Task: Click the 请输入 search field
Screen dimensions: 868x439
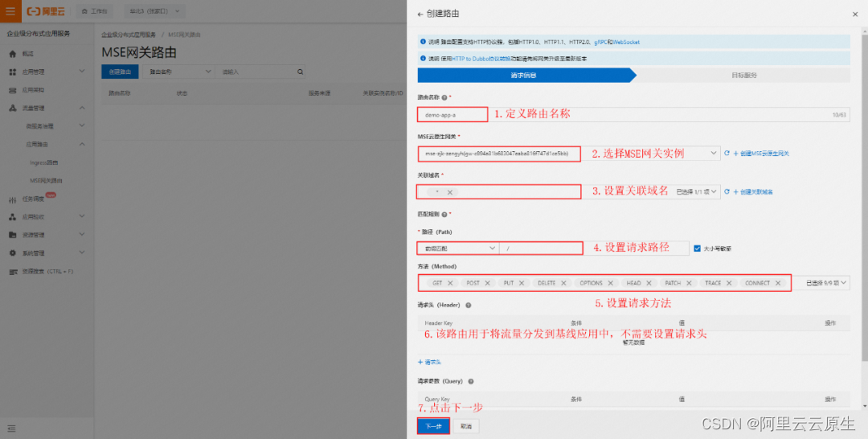Action: click(x=256, y=72)
